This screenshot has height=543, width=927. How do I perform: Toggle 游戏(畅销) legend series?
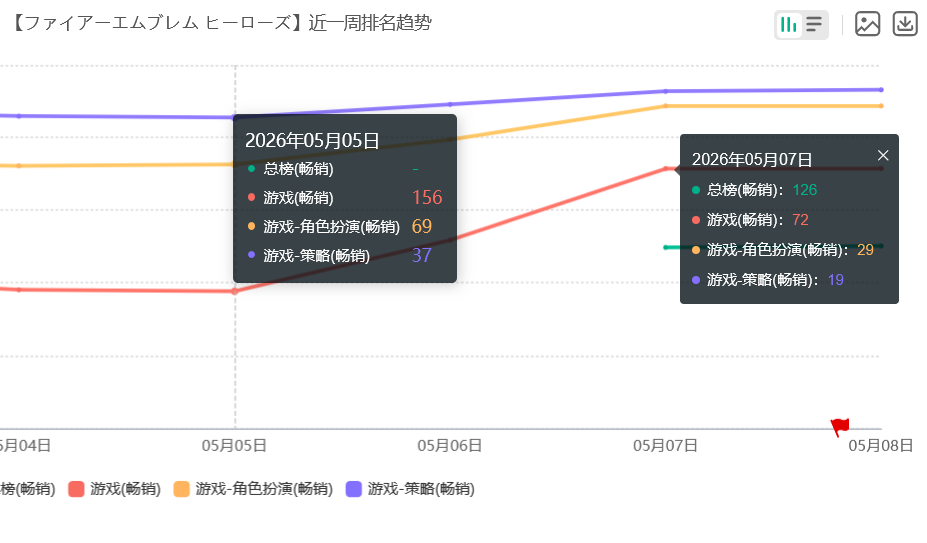tap(115, 489)
